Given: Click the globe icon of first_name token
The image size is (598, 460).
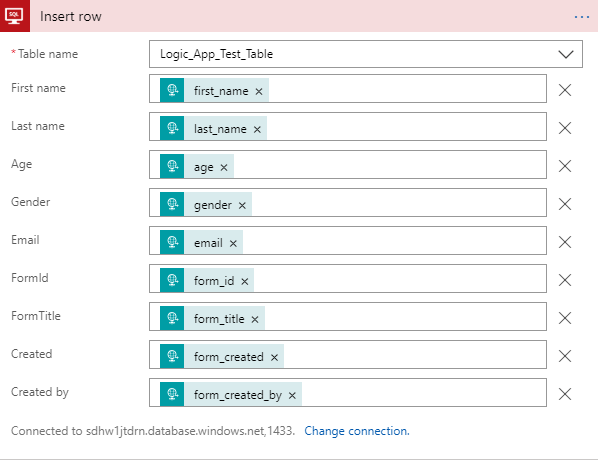Looking at the screenshot, I should [x=172, y=90].
